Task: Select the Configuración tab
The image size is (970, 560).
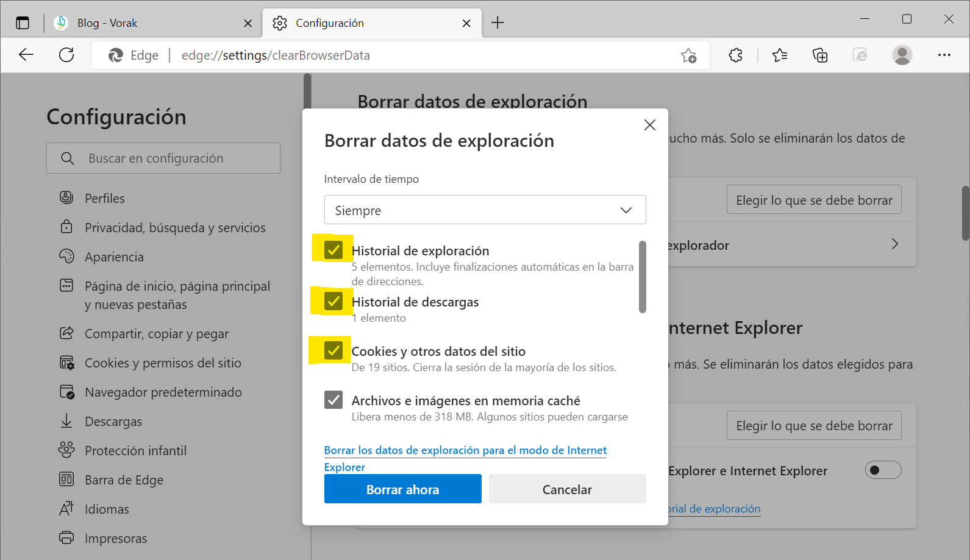Action: tap(372, 23)
